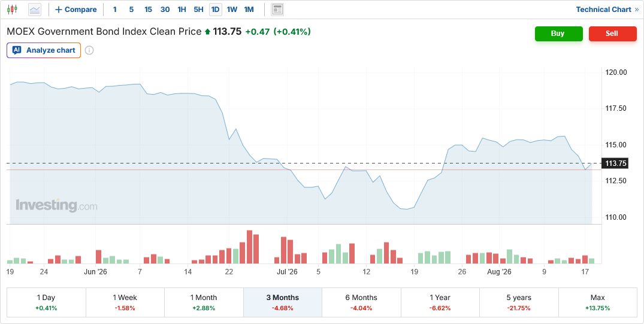
Task: Set interval to 5 minutes
Action: tap(131, 10)
